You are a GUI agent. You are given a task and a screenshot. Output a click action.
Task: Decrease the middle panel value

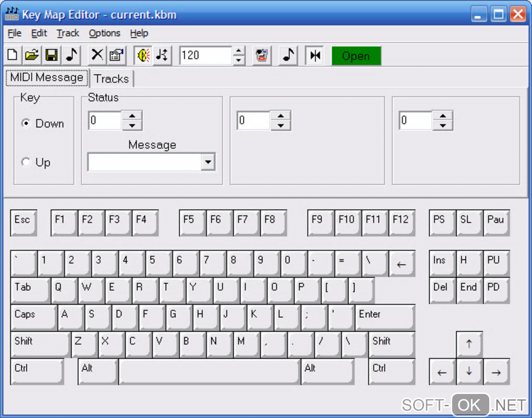pos(281,125)
